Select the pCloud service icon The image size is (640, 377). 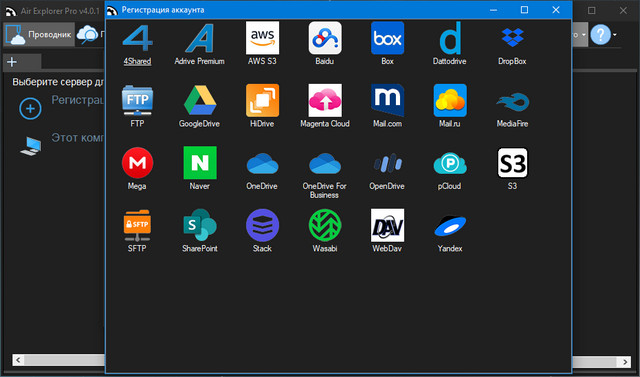(450, 163)
